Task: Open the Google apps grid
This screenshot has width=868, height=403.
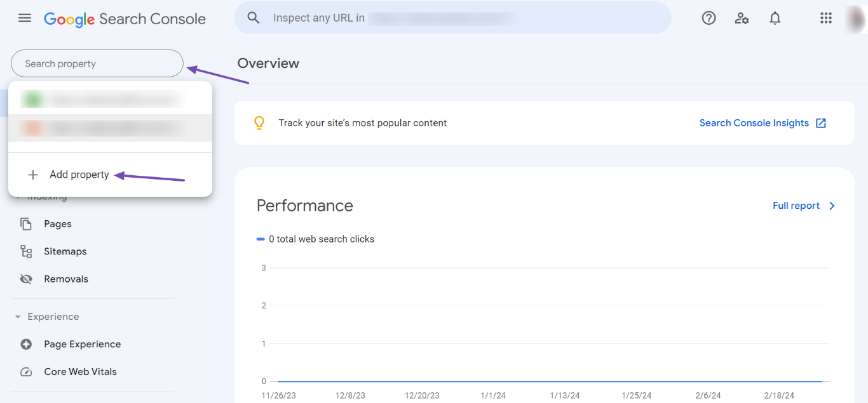Action: click(x=825, y=18)
